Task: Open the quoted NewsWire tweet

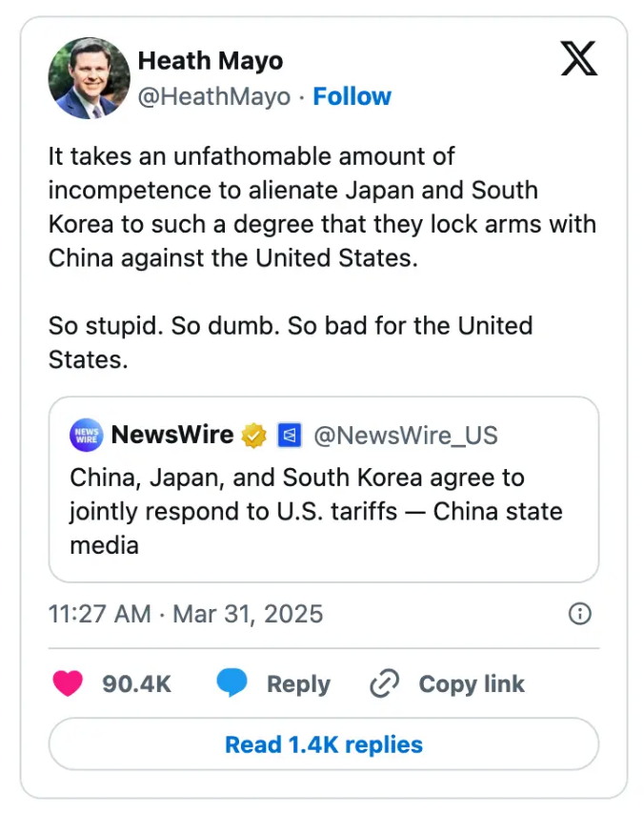Action: (322, 512)
